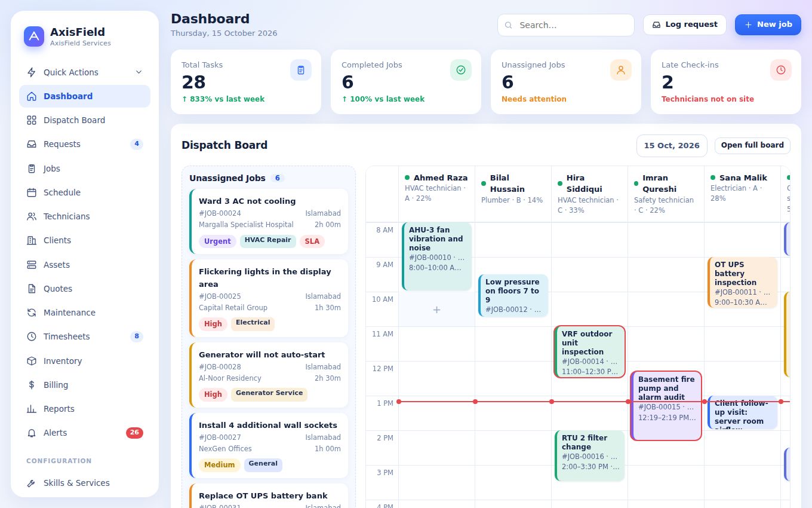Click the New job button
Viewport: 812px width, 508px height.
(x=768, y=25)
